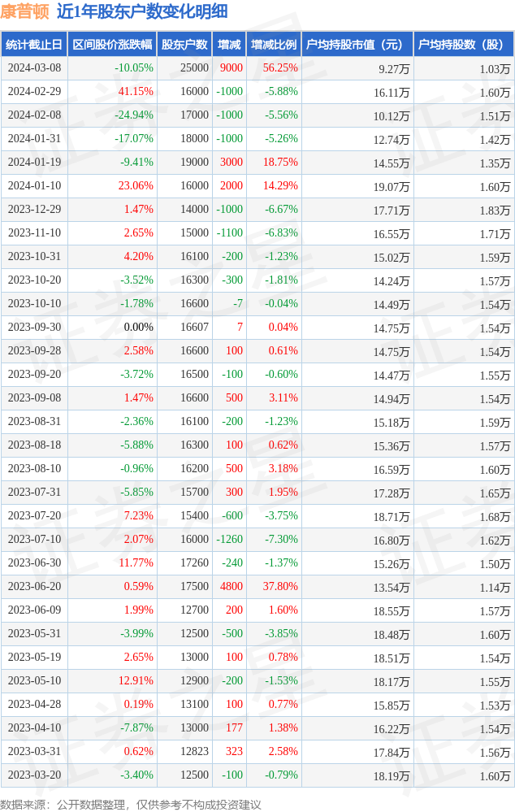
Task: Select the 1.83万 average shares cell
Action: pos(495,211)
